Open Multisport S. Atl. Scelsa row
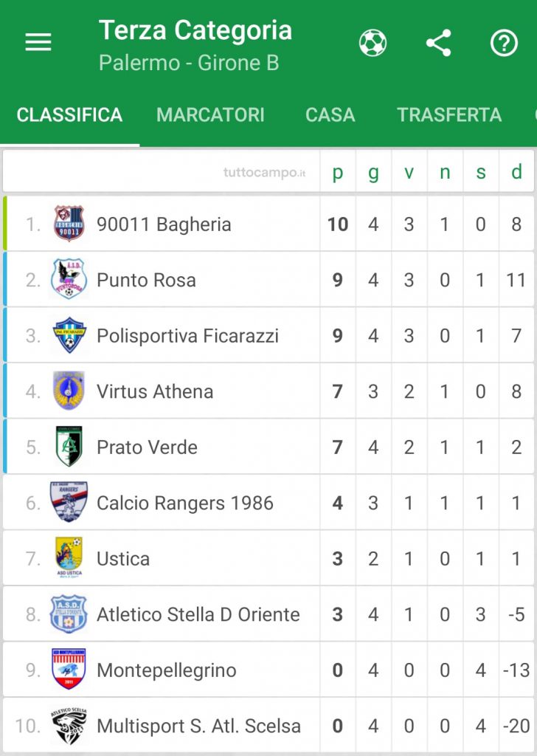 click(268, 725)
